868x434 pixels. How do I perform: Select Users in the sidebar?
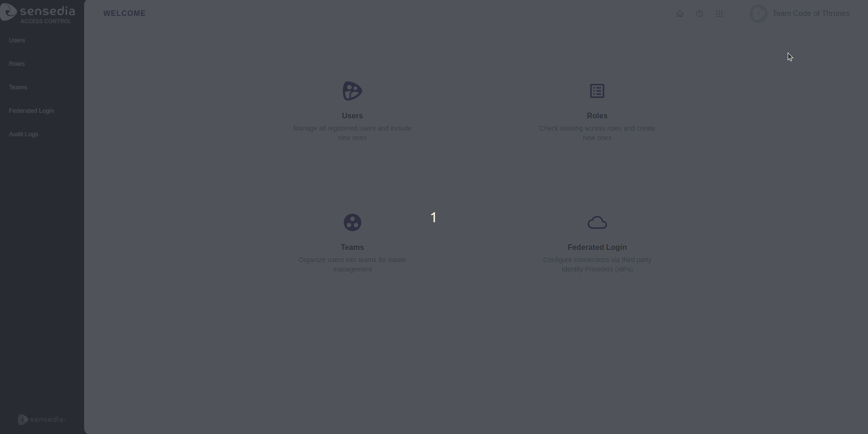[x=17, y=40]
